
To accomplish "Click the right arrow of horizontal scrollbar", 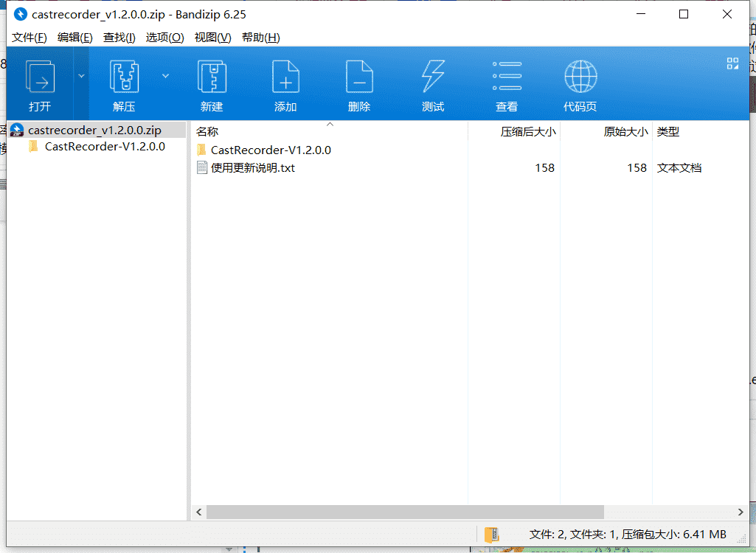I will click(x=741, y=512).
